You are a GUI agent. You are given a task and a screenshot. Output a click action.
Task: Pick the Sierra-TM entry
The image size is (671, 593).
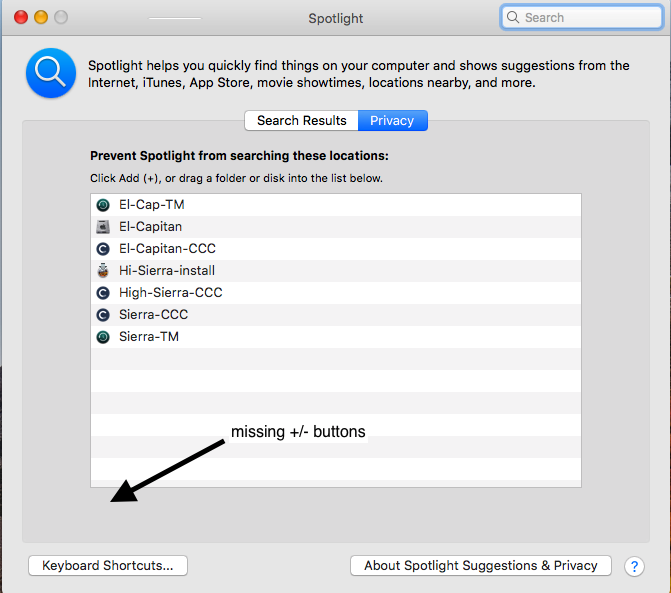(x=336, y=337)
